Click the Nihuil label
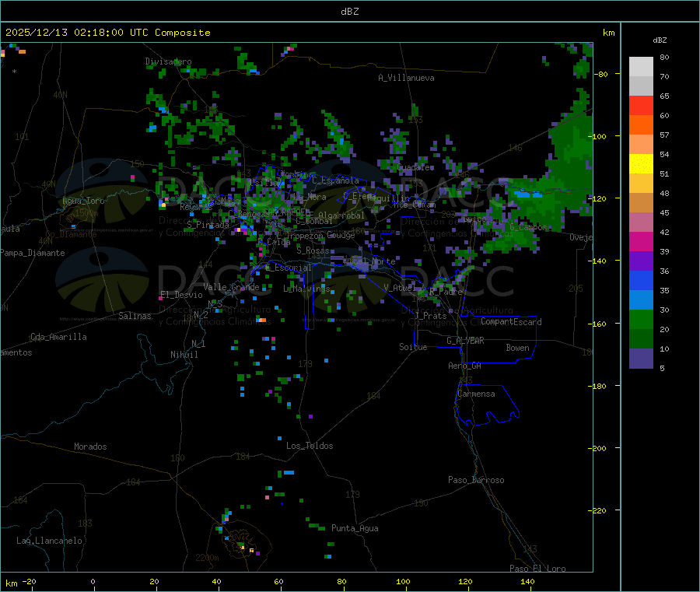Image resolution: width=700 pixels, height=592 pixels. click(184, 355)
